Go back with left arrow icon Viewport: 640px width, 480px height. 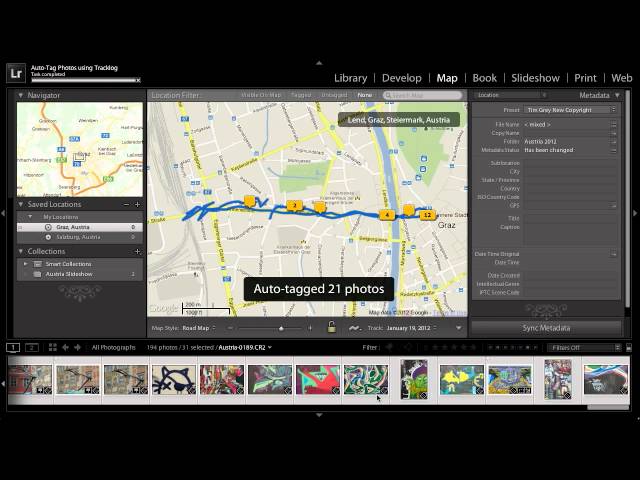65,347
